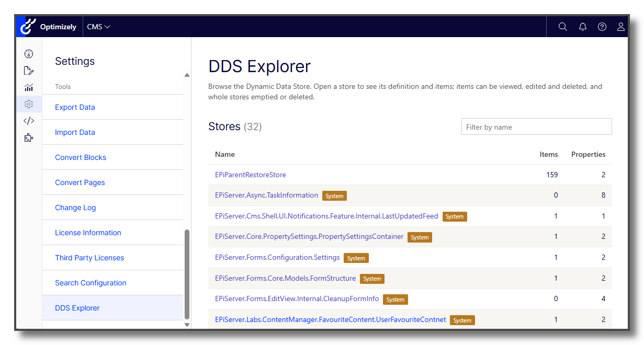Open the UserFavouriteContnet store link
The width and height of the screenshot is (644, 345).
(331, 319)
